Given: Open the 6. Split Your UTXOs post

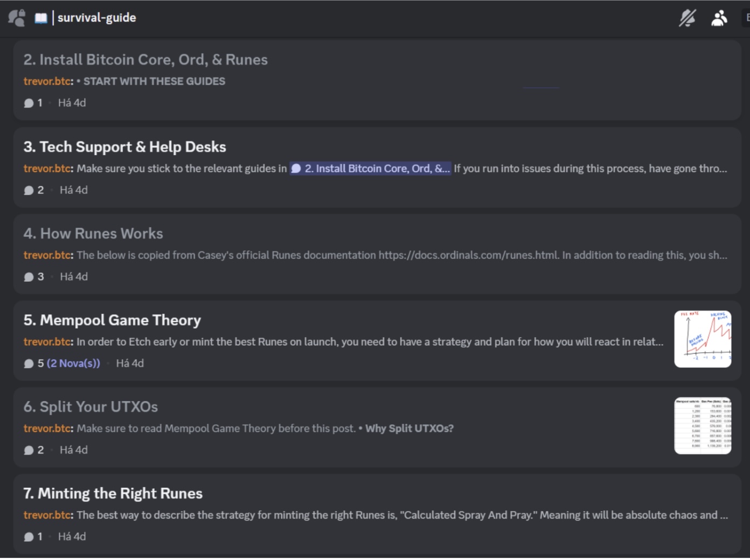Looking at the screenshot, I should coord(91,407).
